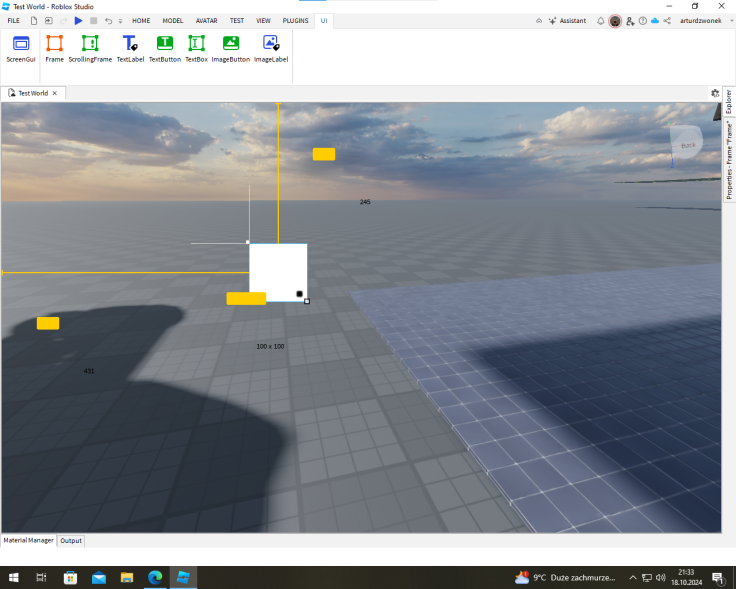Open the weather widget showing 9°C
Image resolution: width=736 pixels, height=589 pixels.
(565, 577)
